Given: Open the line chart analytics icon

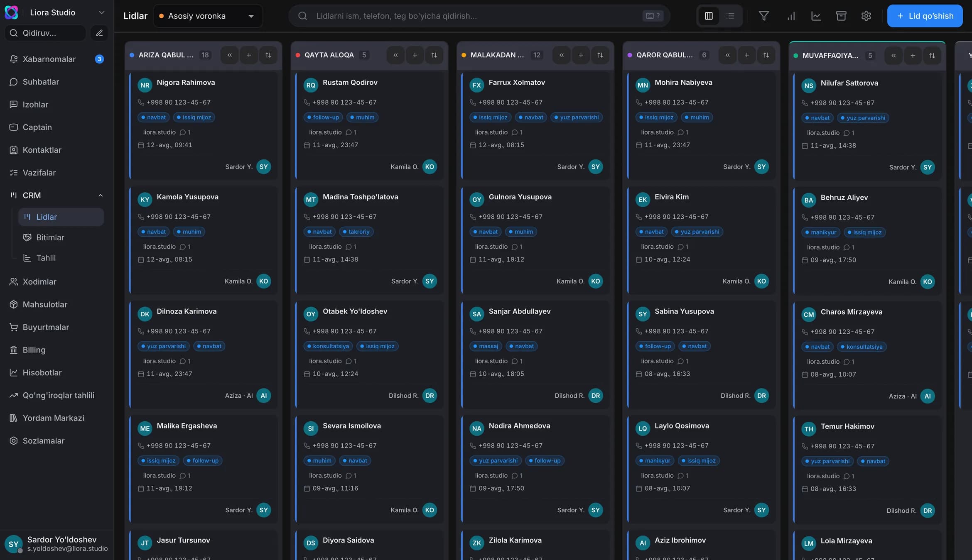Looking at the screenshot, I should click(x=816, y=16).
